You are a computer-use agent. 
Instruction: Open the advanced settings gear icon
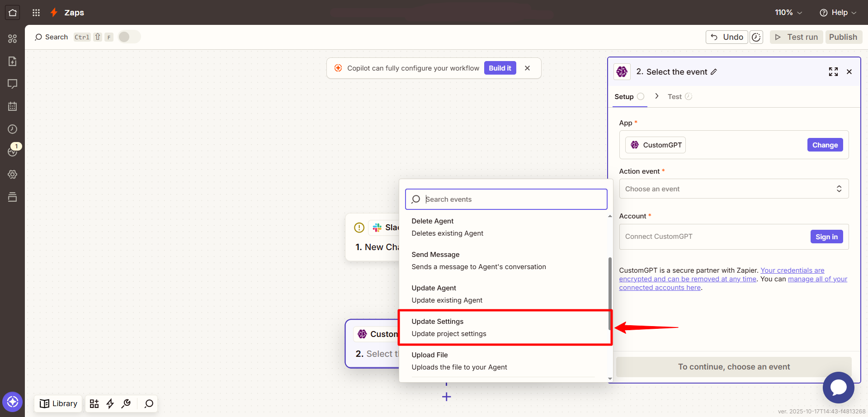tap(12, 175)
